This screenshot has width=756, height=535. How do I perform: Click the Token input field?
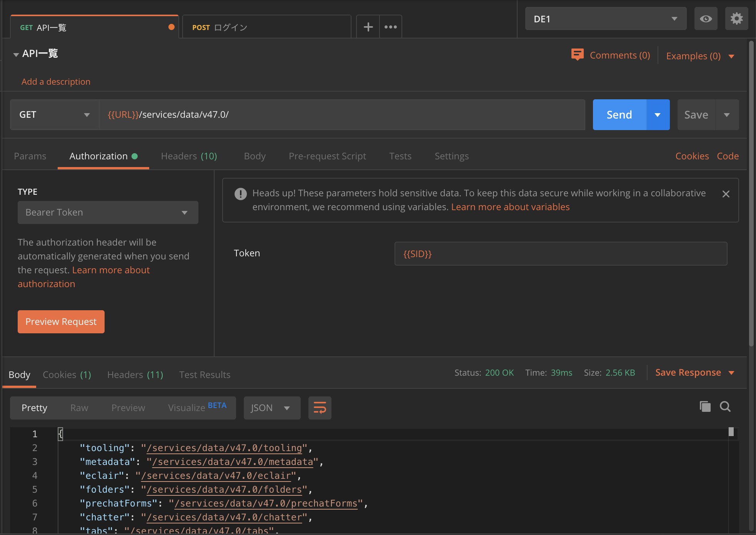click(560, 254)
